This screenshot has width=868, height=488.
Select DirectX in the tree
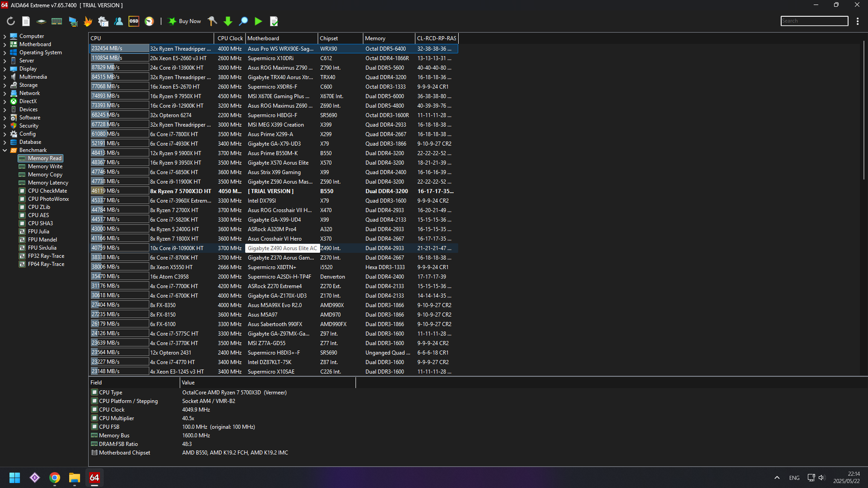pos(28,101)
